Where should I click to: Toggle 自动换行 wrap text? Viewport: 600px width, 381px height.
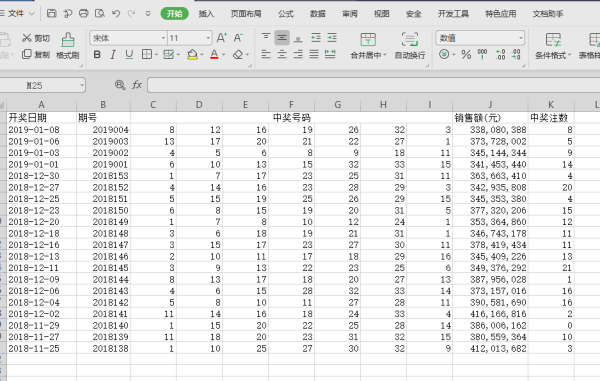coord(410,46)
